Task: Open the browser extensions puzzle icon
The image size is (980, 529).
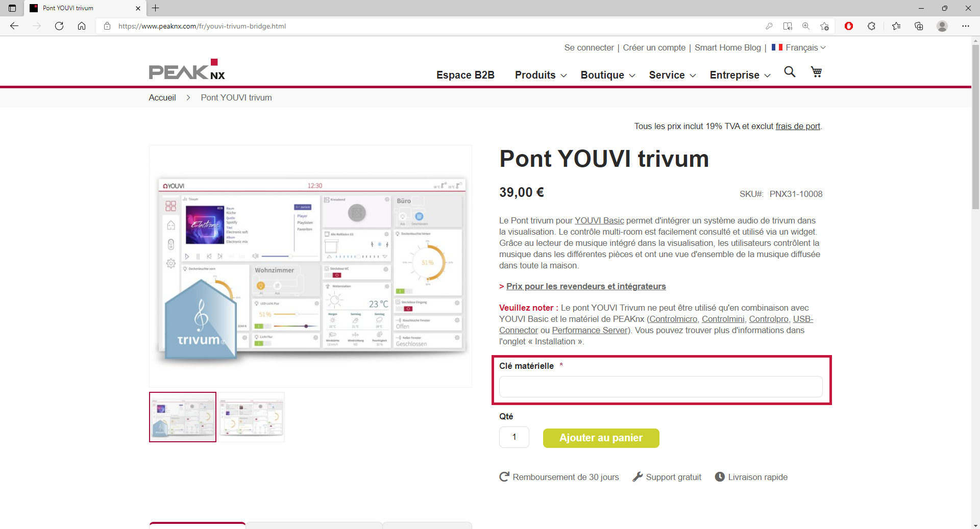Action: (871, 26)
